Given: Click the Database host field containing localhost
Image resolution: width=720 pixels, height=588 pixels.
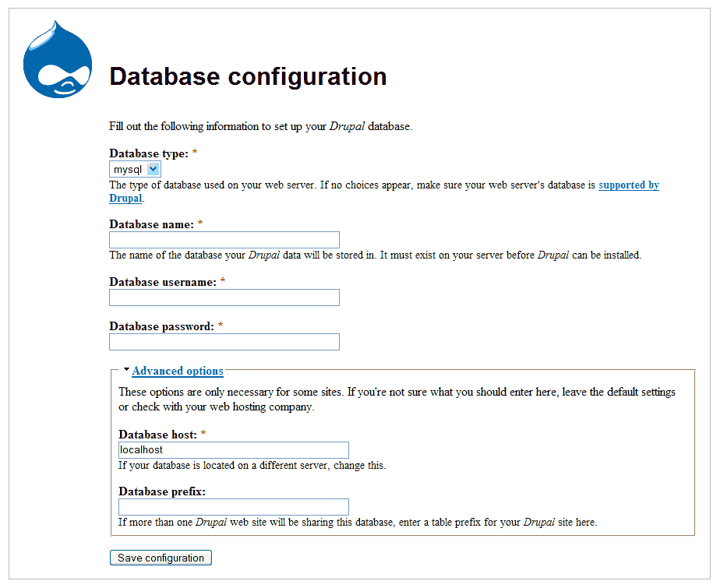Looking at the screenshot, I should click(x=233, y=450).
